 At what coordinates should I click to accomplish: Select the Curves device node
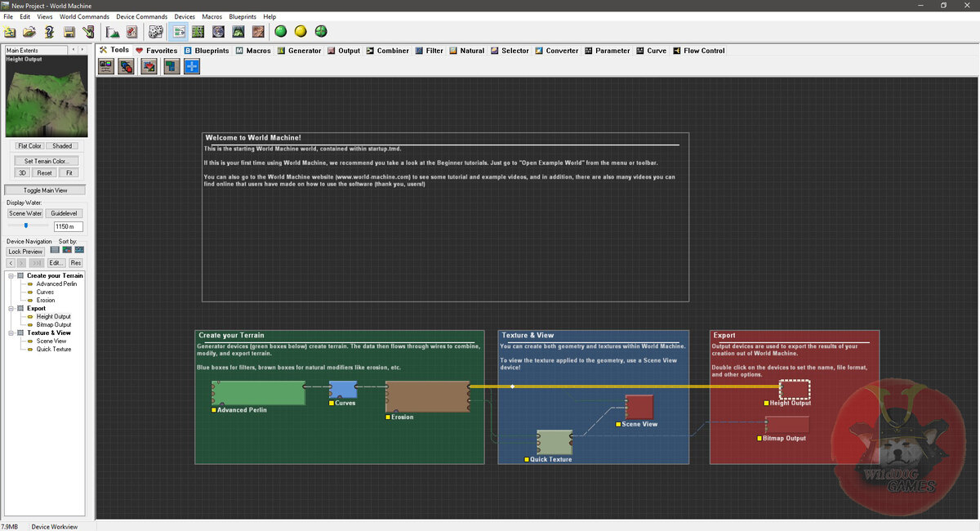click(x=343, y=389)
